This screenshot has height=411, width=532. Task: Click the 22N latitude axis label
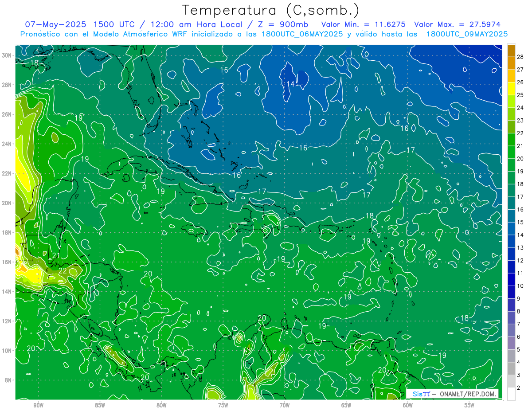[x=7, y=173]
